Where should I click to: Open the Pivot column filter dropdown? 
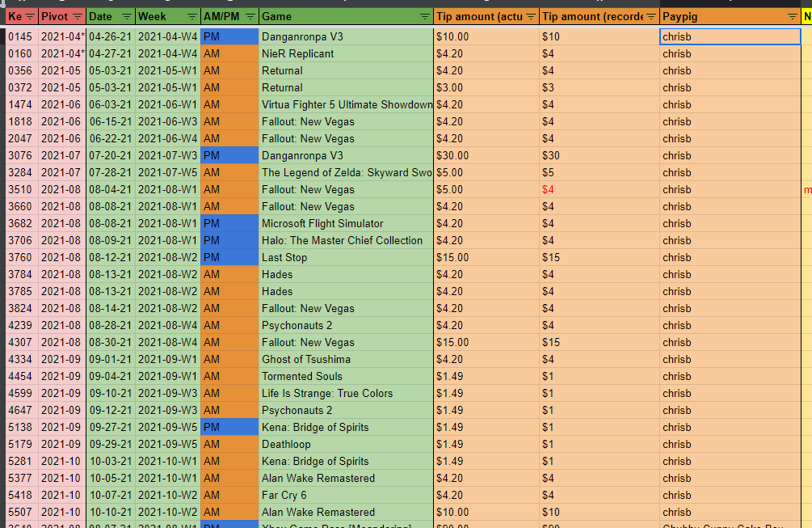(x=78, y=17)
